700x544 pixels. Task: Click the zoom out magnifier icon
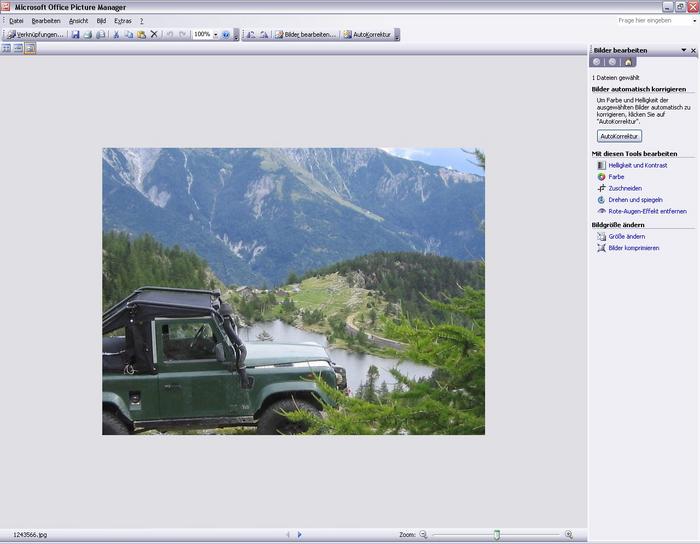tap(423, 534)
